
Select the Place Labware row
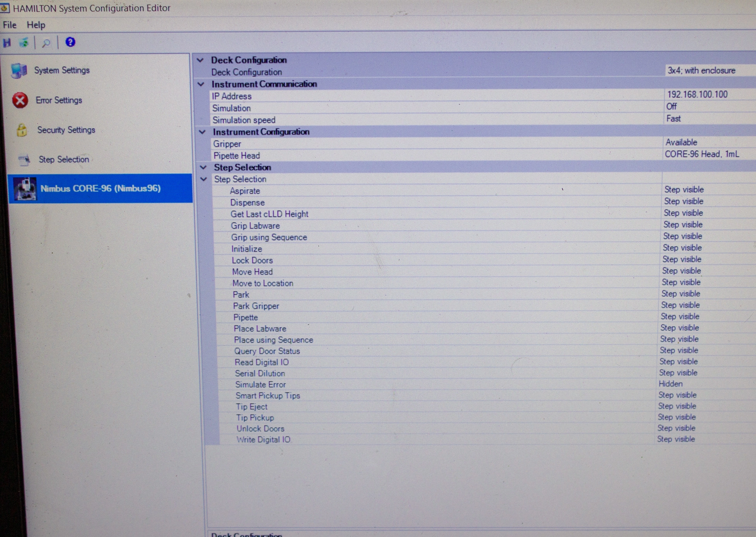(x=260, y=329)
